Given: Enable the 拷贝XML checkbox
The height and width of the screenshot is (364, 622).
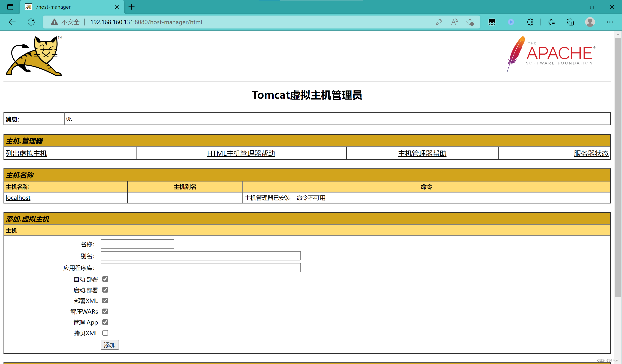Looking at the screenshot, I should [105, 333].
